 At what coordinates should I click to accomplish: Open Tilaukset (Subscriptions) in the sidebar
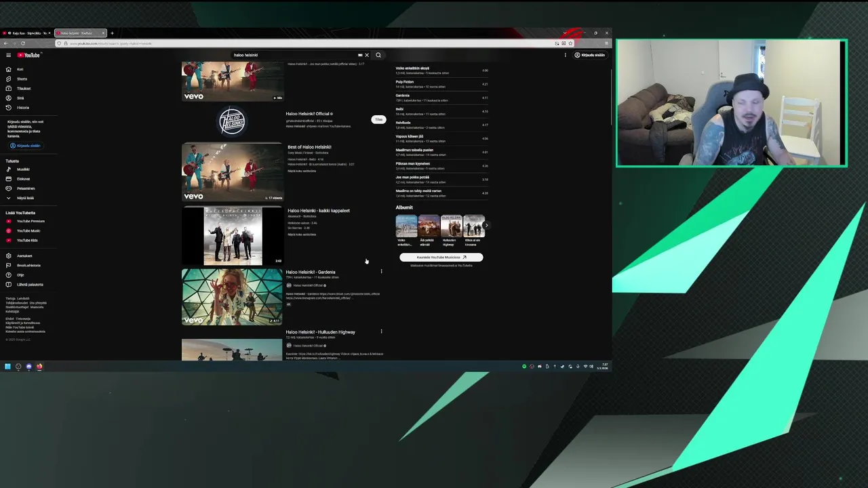point(24,88)
